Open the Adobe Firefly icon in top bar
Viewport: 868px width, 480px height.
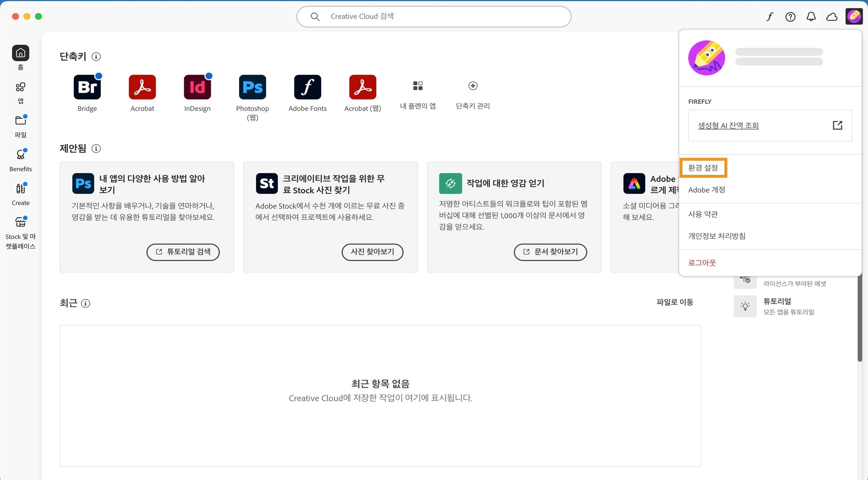pos(769,16)
